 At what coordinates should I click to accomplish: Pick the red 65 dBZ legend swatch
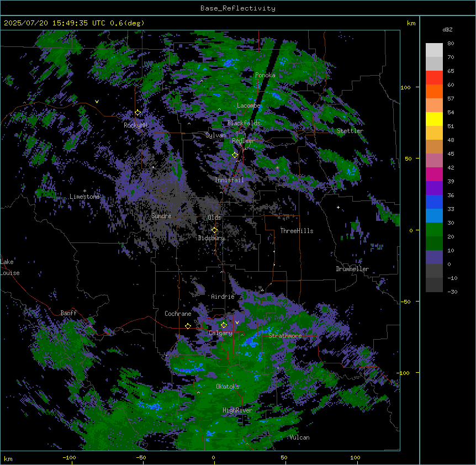[x=434, y=77]
